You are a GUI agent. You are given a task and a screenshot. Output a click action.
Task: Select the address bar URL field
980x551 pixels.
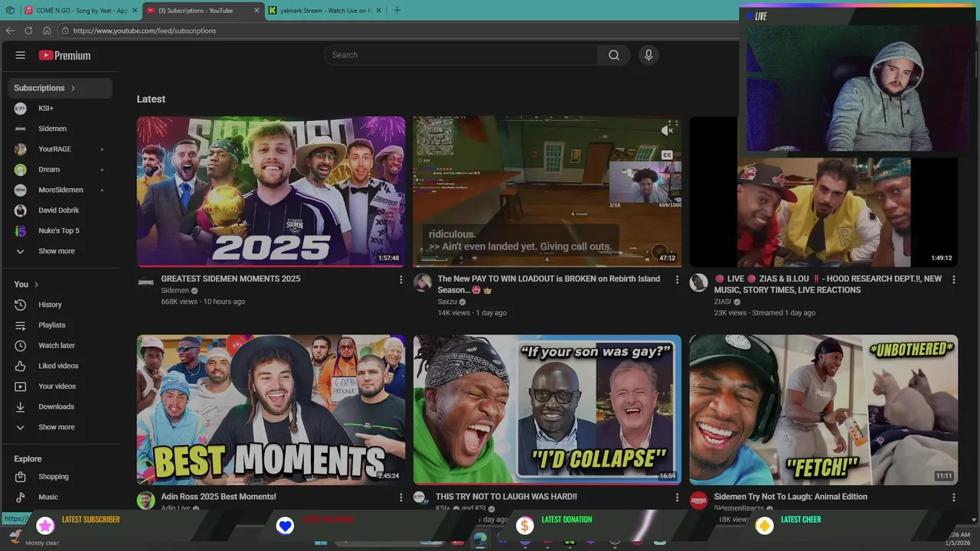(x=398, y=31)
